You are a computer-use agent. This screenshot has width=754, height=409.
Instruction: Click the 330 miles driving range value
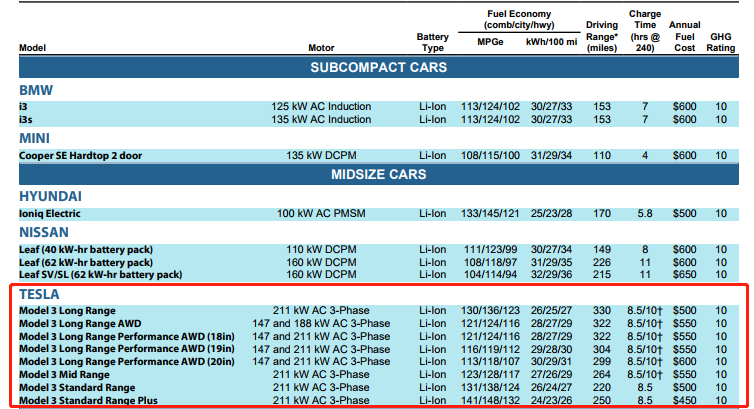tap(602, 310)
